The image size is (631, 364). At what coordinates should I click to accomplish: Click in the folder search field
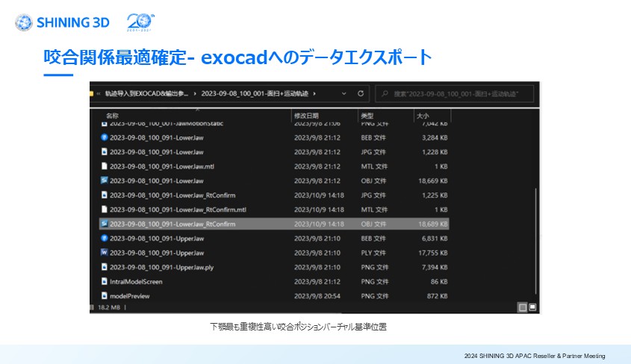[455, 94]
